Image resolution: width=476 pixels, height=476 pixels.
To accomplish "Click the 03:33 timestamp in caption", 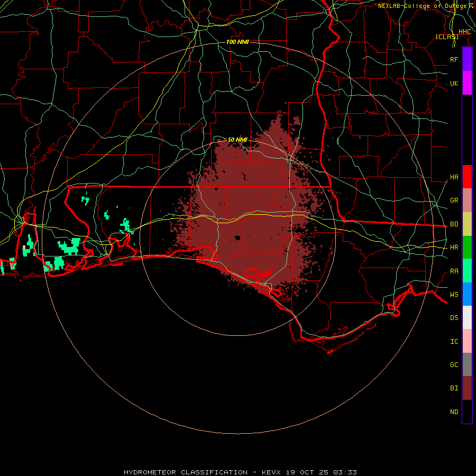I will (x=345, y=472).
